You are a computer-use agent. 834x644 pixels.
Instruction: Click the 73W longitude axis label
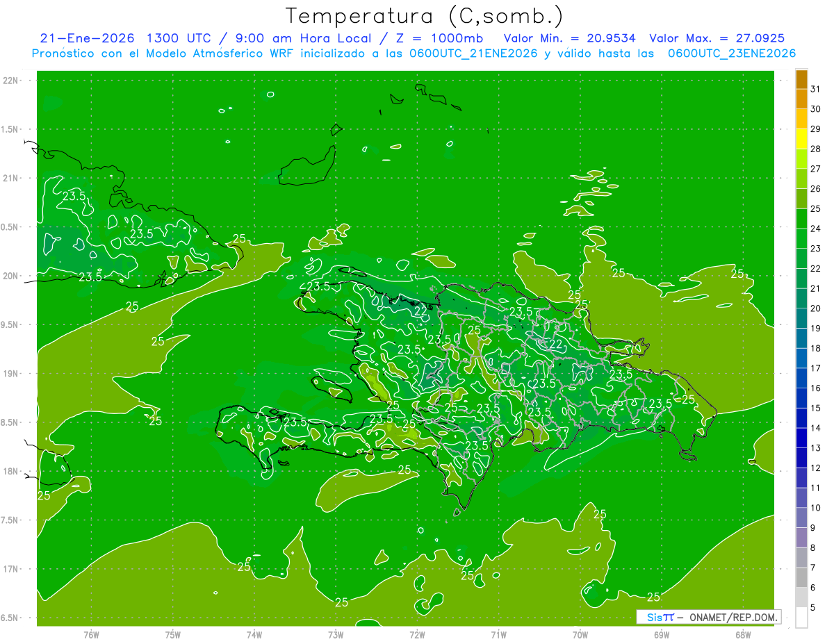336,635
